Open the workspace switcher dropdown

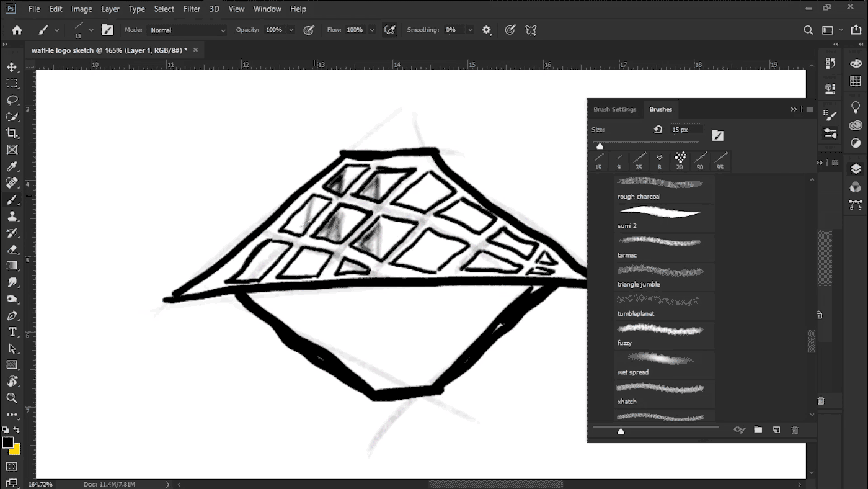click(x=831, y=30)
